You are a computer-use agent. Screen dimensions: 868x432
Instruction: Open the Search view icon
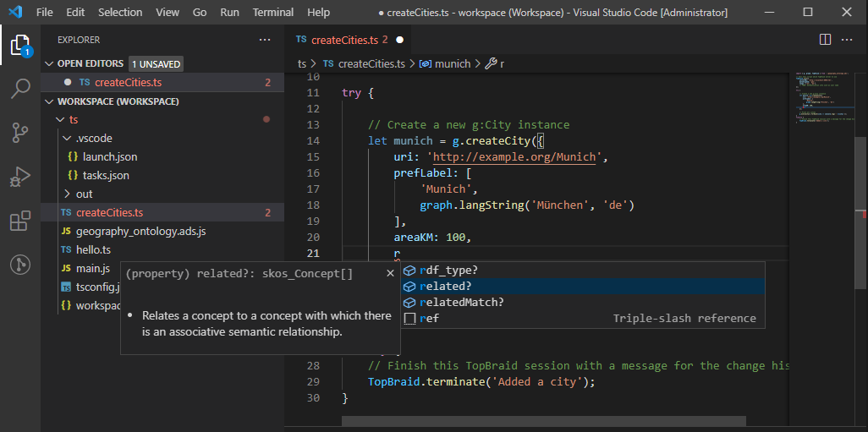tap(20, 89)
